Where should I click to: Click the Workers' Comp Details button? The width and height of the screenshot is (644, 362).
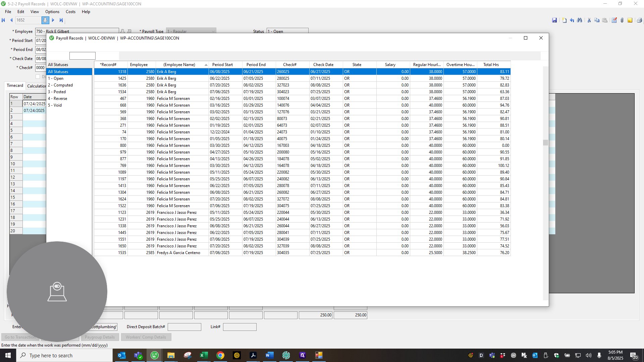click(146, 337)
